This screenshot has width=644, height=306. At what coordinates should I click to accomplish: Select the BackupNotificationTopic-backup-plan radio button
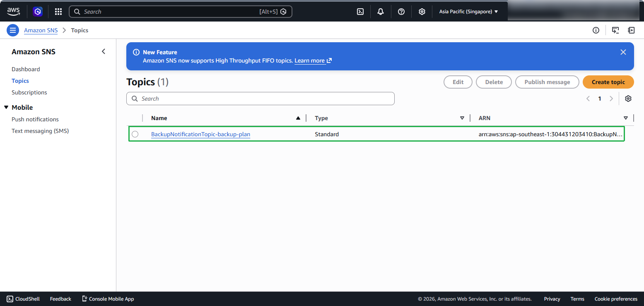[x=135, y=134]
